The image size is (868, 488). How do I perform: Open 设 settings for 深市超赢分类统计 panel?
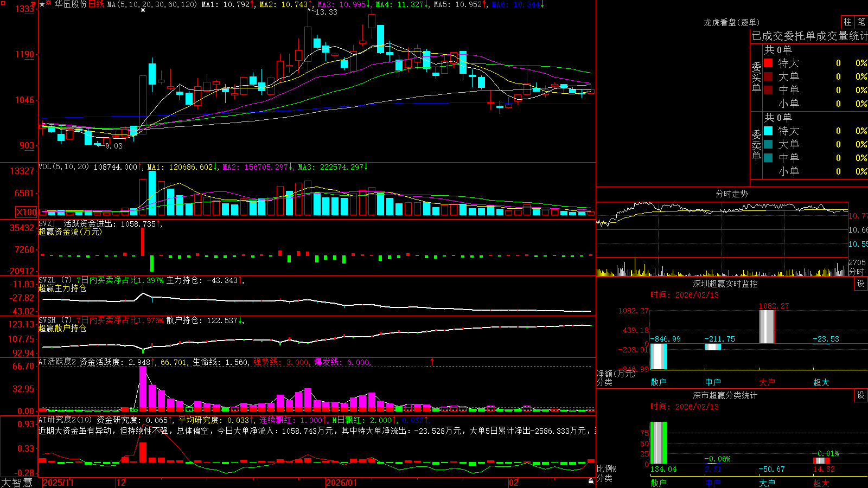[x=861, y=395]
